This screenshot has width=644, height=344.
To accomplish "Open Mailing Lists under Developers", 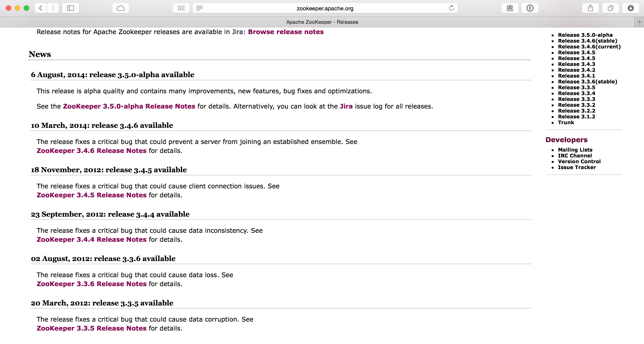I will click(575, 150).
